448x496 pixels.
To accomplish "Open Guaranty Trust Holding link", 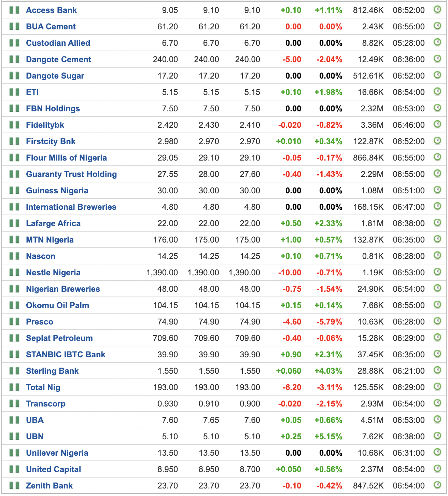I will click(71, 174).
